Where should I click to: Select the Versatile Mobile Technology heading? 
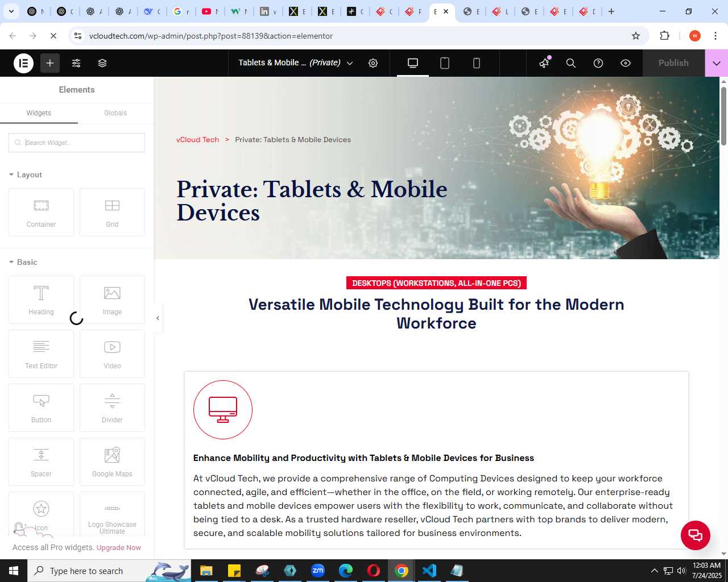436,314
